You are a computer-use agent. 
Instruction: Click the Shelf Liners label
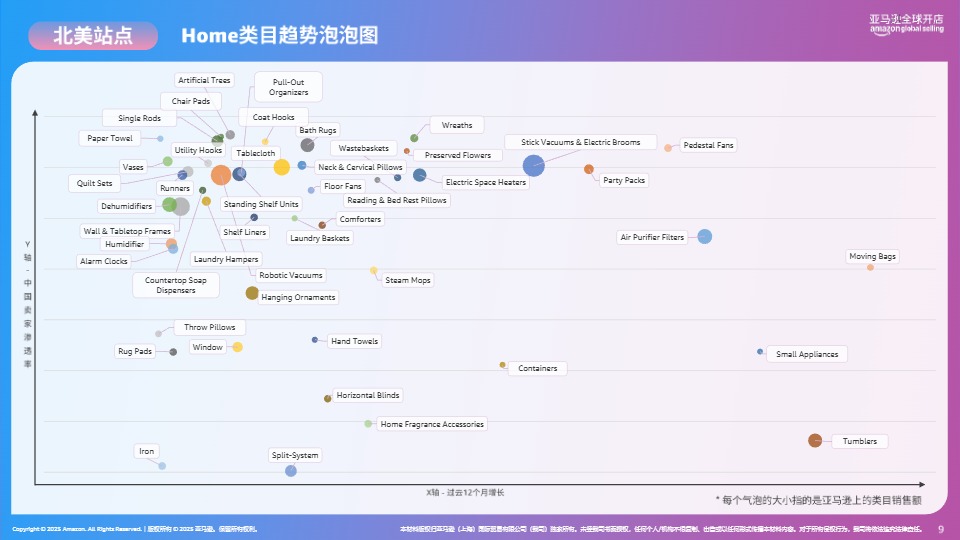(244, 232)
